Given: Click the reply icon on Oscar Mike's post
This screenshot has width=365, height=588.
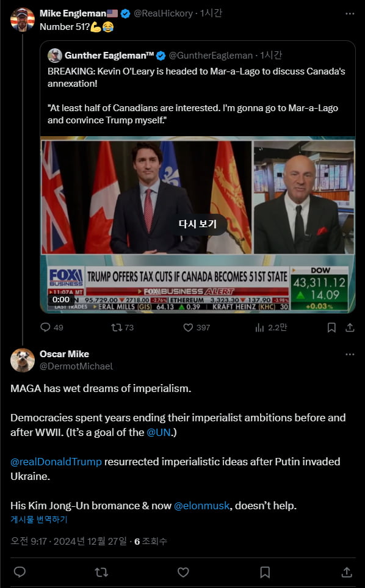Looking at the screenshot, I should (x=20, y=572).
